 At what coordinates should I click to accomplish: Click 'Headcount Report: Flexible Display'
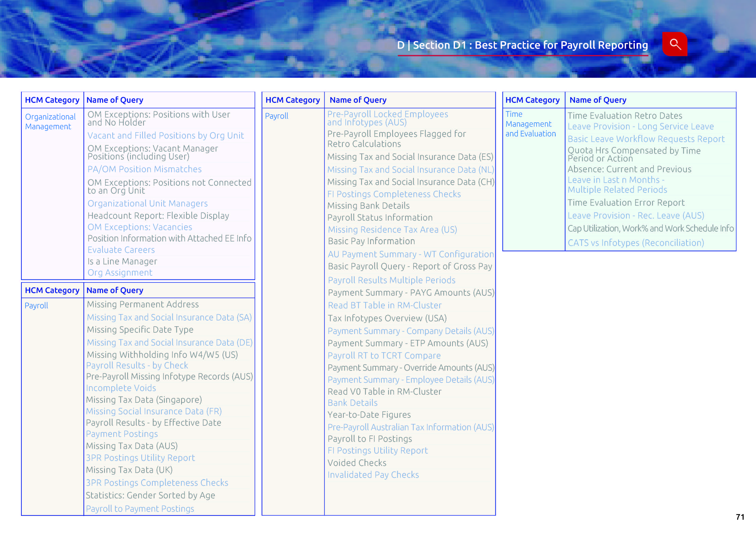[x=158, y=215]
